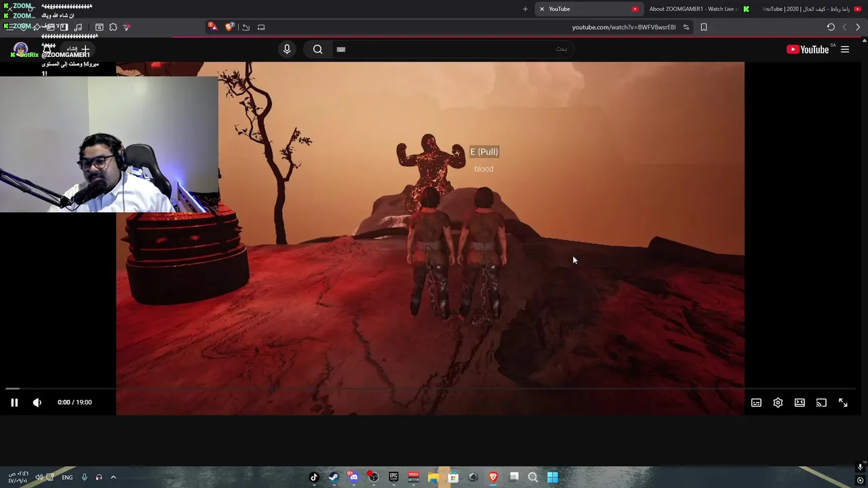The width and height of the screenshot is (868, 488).
Task: Bookmark this page
Action: (703, 27)
